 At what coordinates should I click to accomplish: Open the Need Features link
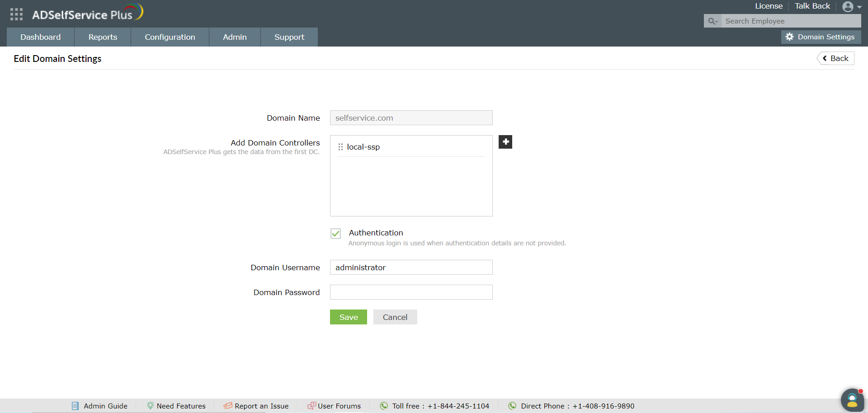pos(176,406)
